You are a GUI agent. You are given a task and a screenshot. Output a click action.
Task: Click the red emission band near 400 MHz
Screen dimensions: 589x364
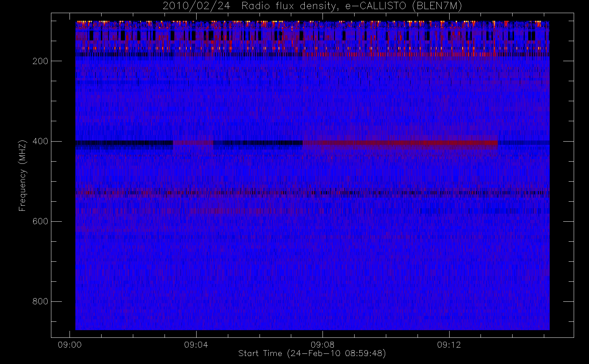400,143
